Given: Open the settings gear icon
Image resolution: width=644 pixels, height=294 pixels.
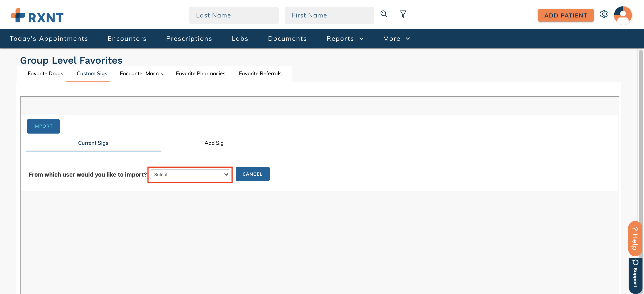Looking at the screenshot, I should (604, 14).
